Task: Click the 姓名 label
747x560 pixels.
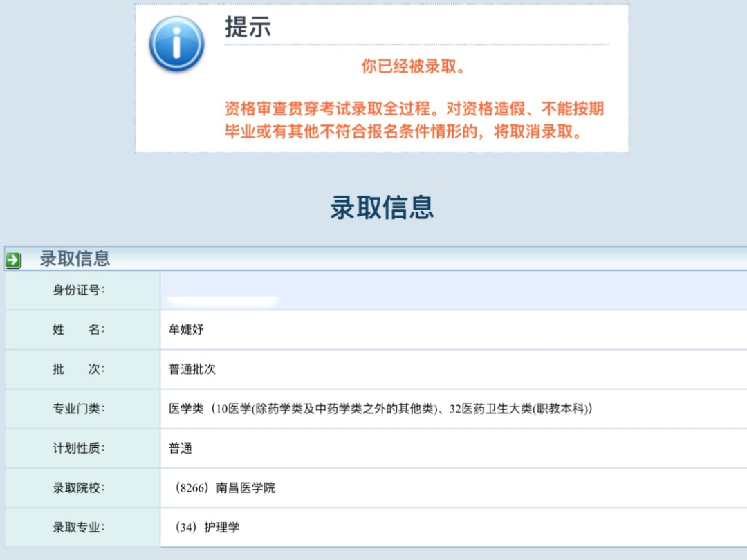Action: coord(79,330)
